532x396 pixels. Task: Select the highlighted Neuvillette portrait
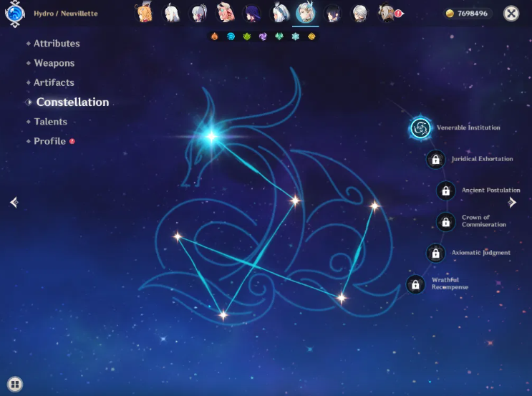tap(305, 13)
